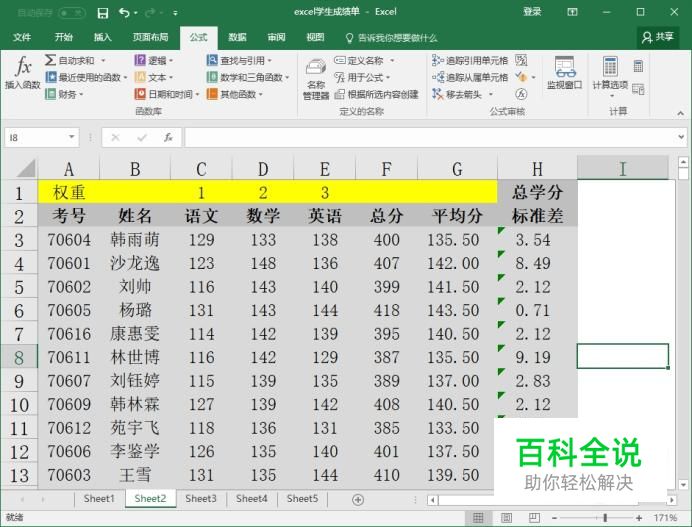Screen dimensions: 692x527
Task: Open the Sheet5 worksheet tab
Action: click(x=302, y=499)
